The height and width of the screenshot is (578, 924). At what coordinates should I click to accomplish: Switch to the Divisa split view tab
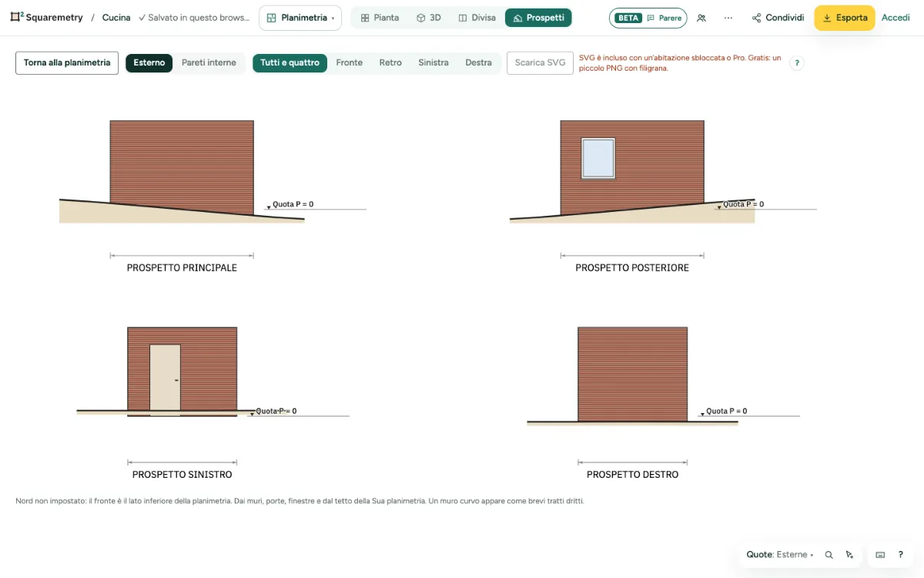477,18
